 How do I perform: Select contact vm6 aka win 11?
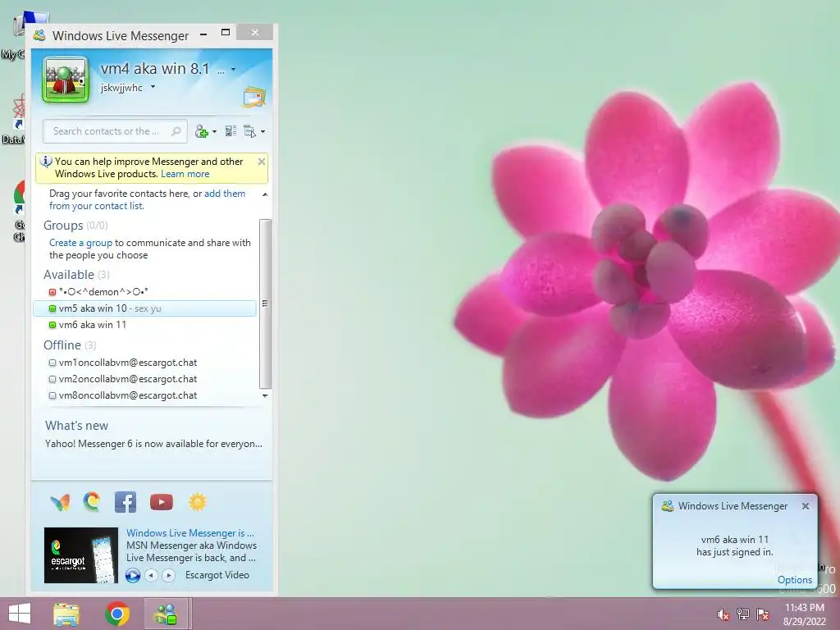point(93,325)
